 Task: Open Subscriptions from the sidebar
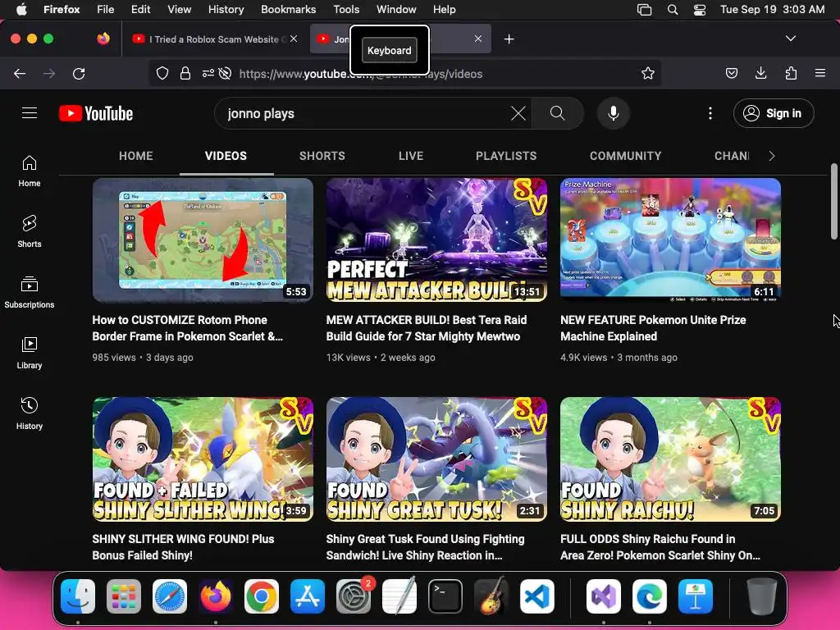(30, 293)
